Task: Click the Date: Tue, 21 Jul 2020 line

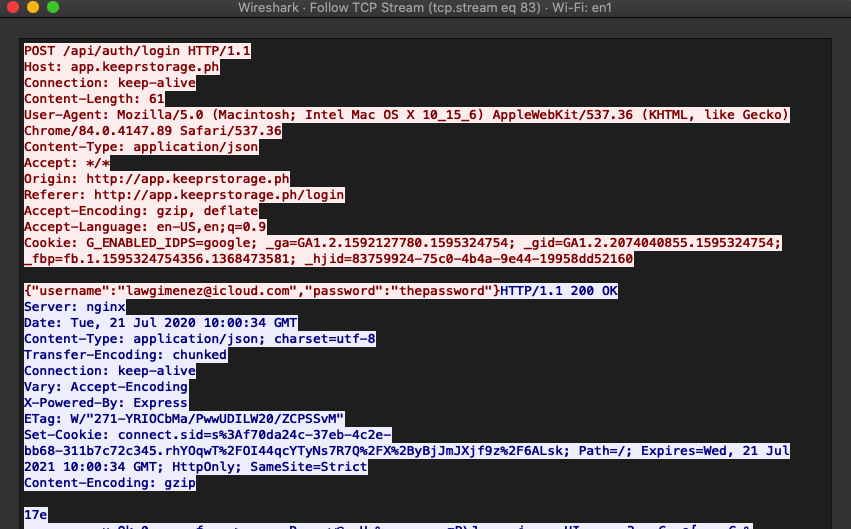Action: pos(160,322)
